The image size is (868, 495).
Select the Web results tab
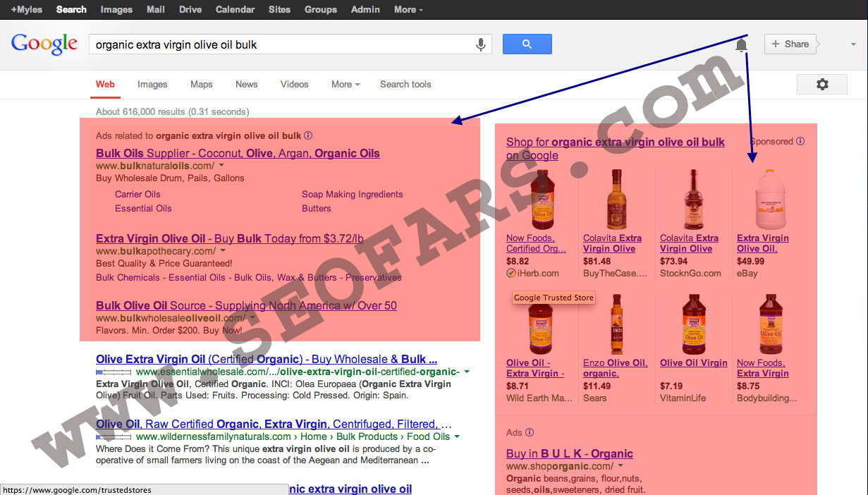click(x=105, y=84)
